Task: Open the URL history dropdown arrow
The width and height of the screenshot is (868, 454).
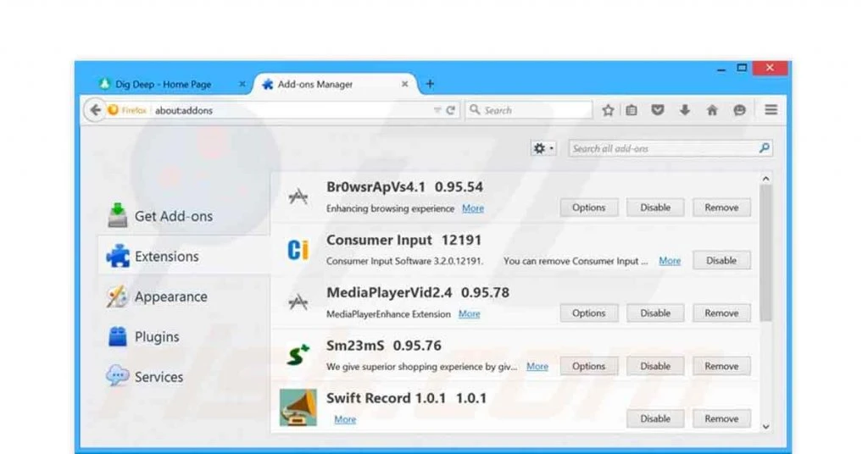Action: pyautogui.click(x=437, y=110)
